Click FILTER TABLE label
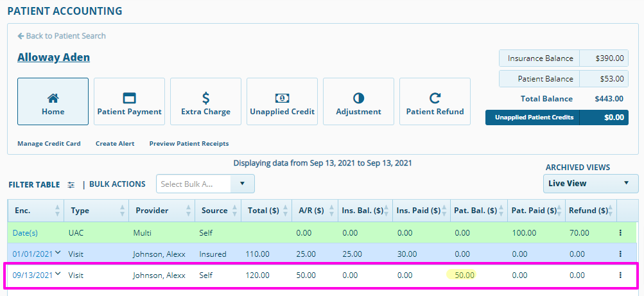The image size is (644, 296). pos(34,185)
